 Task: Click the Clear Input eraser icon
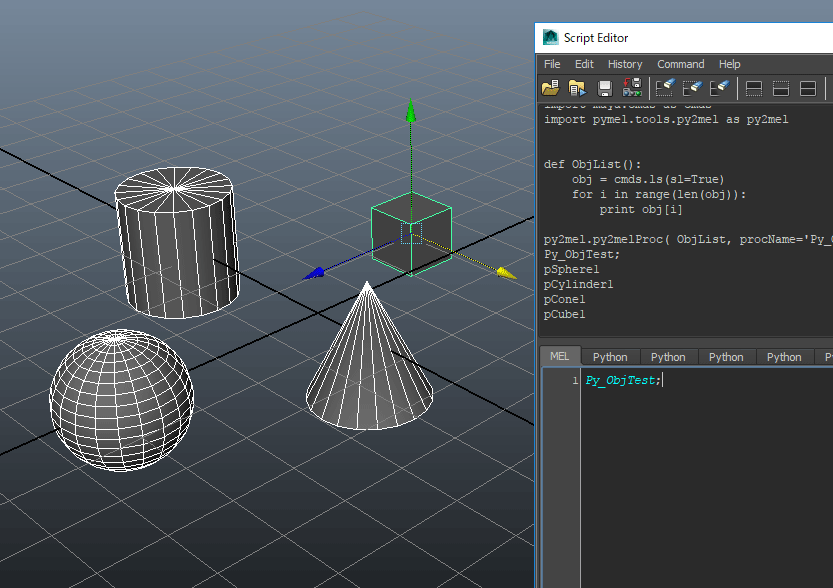(x=692, y=89)
